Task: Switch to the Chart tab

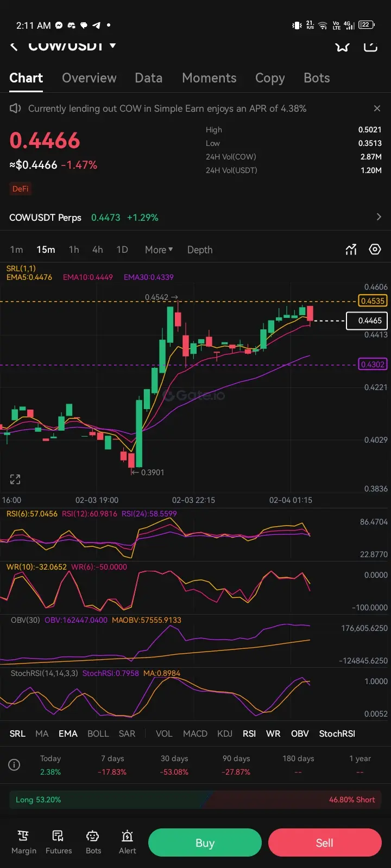Action: 26,78
